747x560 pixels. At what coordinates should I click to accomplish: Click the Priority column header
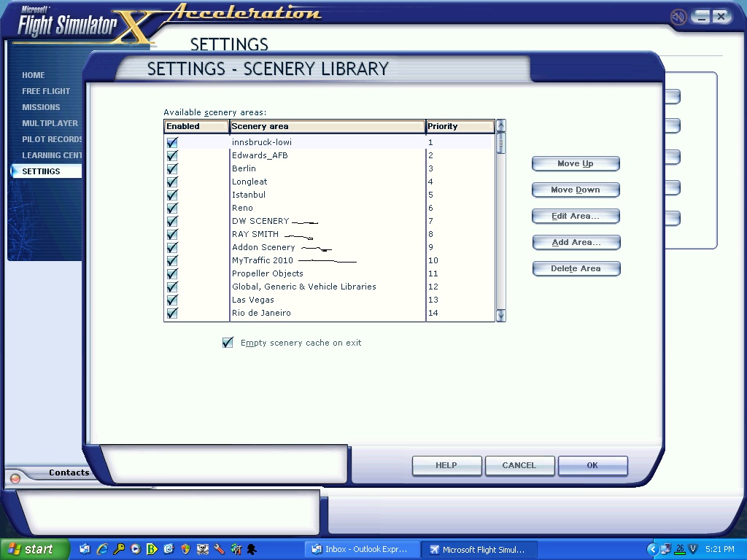460,126
